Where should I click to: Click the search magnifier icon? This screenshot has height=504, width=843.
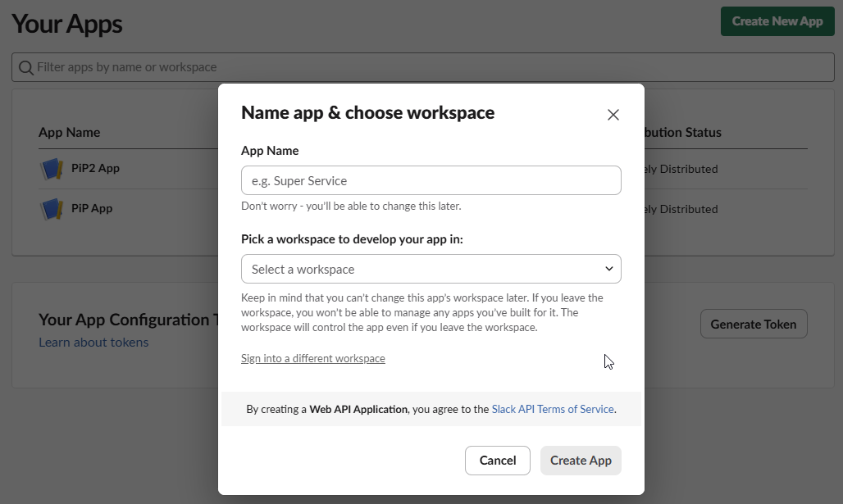(x=25, y=68)
